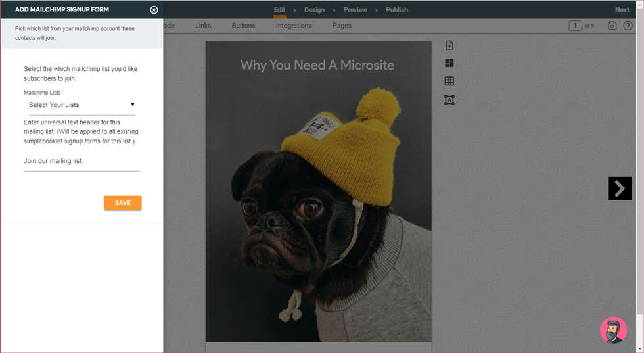This screenshot has height=353, width=644.
Task: Click the 'Why You Need A Microsite' title
Action: point(317,65)
